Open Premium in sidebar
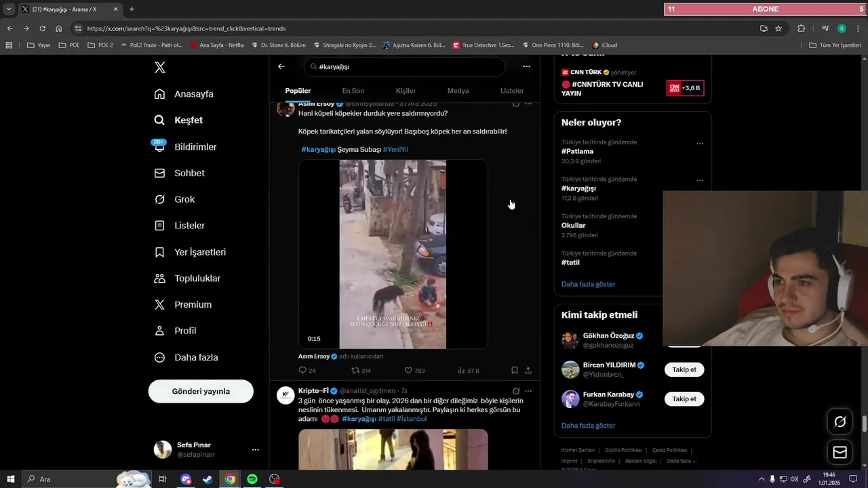Viewport: 868px width, 488px height. pos(182,304)
